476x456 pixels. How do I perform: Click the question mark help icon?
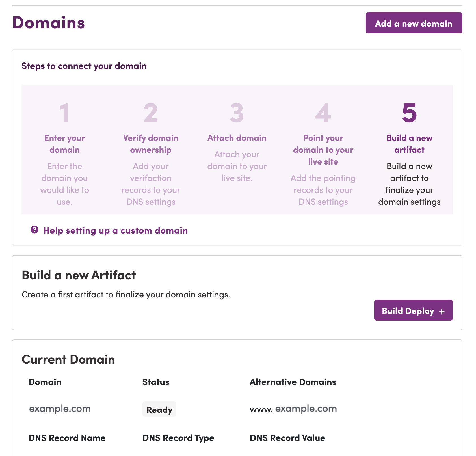click(34, 230)
